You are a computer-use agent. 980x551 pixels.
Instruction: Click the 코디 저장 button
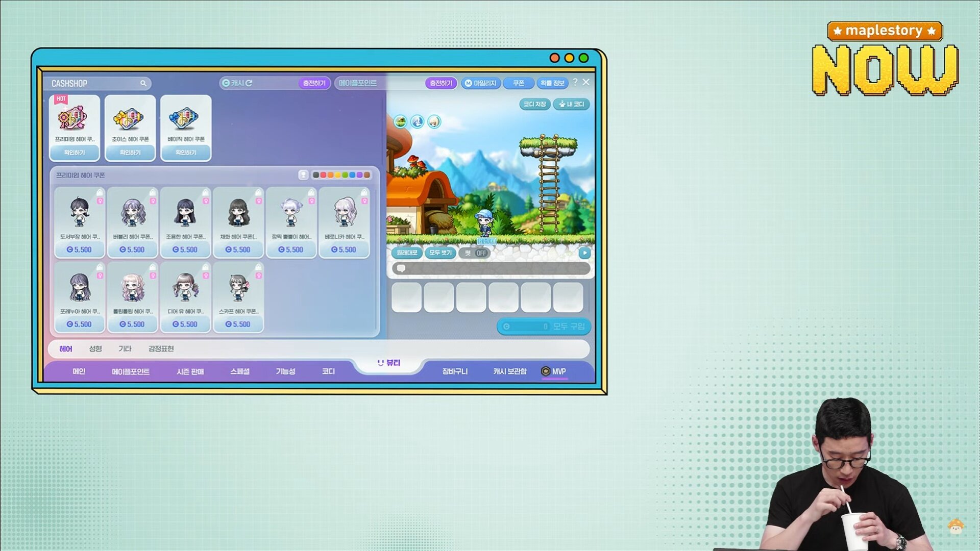(535, 104)
